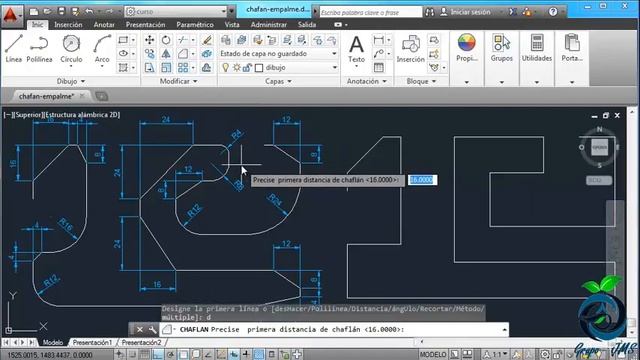Viewport: 640px width, 360px height.
Task: Click the Ellipse tool icon
Action: tap(123, 53)
